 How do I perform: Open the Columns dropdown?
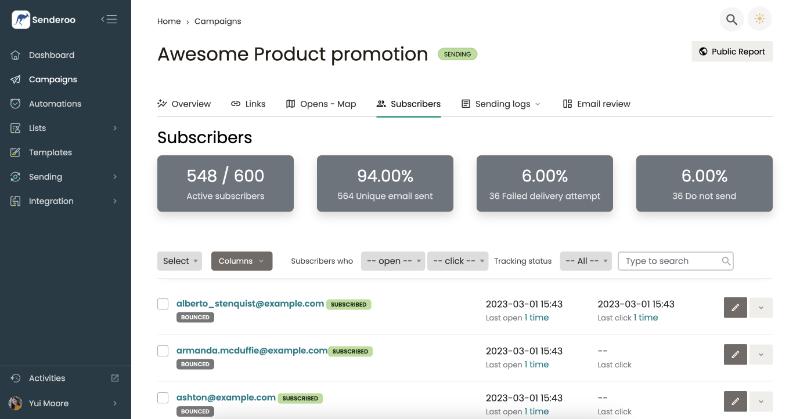coord(241,261)
